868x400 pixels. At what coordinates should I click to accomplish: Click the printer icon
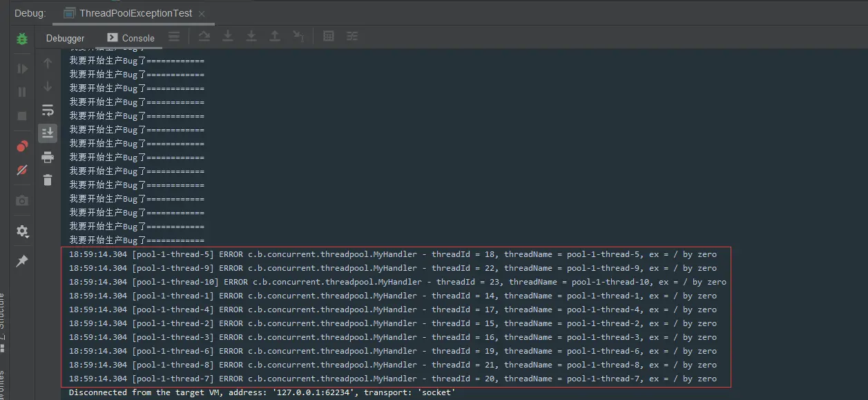[48, 157]
